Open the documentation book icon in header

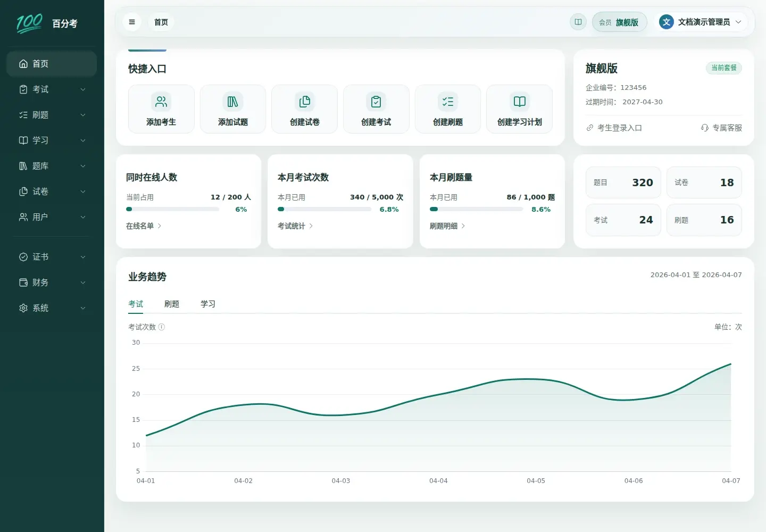point(578,22)
